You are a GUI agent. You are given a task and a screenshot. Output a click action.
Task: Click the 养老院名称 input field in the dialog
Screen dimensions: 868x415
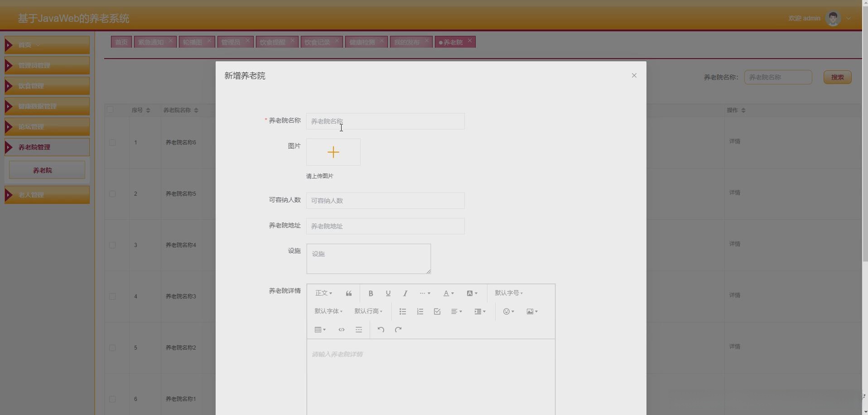point(385,121)
